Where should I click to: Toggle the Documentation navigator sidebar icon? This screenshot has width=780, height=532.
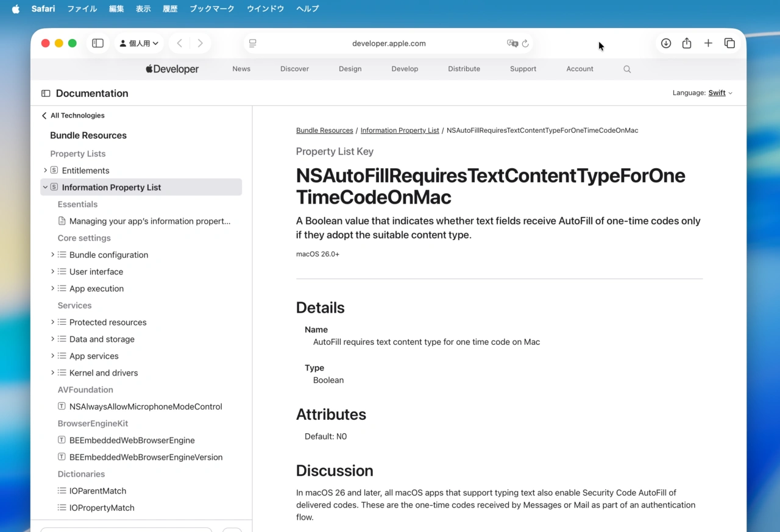pyautogui.click(x=46, y=93)
